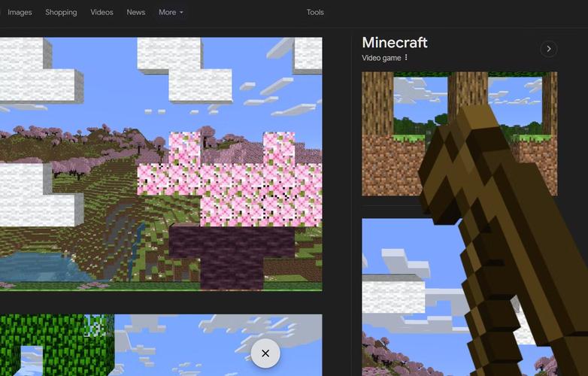Select the Minecraft knowledge panel title
The height and width of the screenshot is (376, 588).
point(395,43)
